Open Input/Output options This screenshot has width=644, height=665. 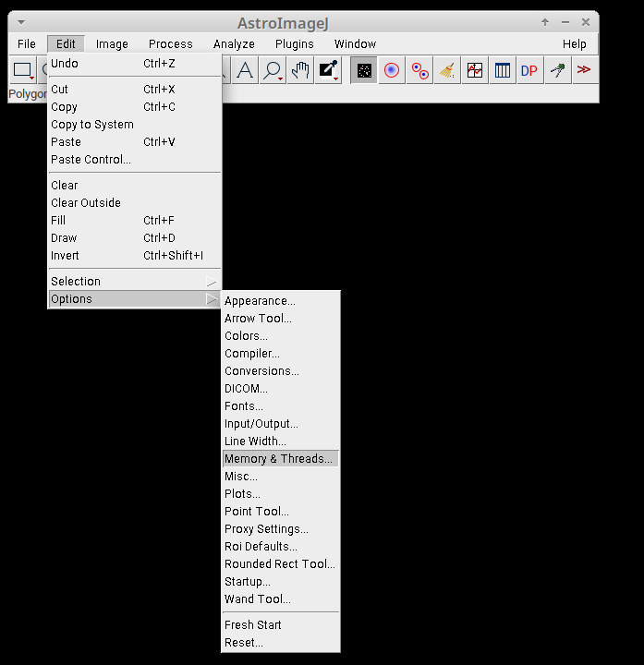281,424
